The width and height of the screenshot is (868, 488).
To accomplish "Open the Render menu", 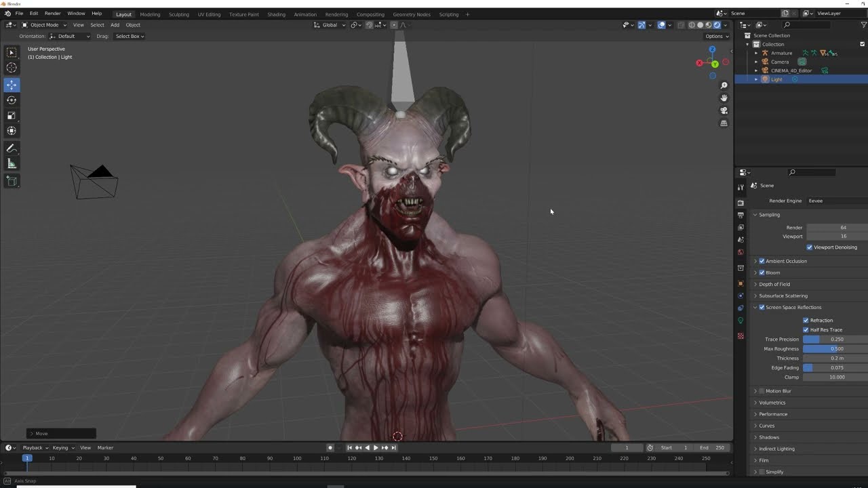I will tap(52, 14).
